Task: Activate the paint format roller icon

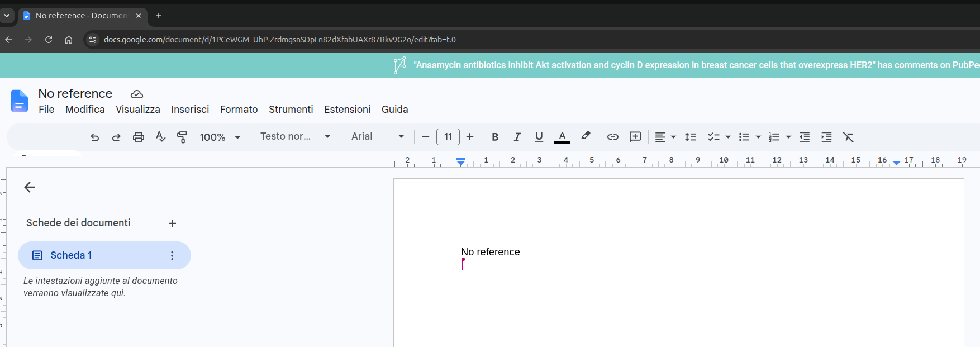Action: pyautogui.click(x=182, y=137)
